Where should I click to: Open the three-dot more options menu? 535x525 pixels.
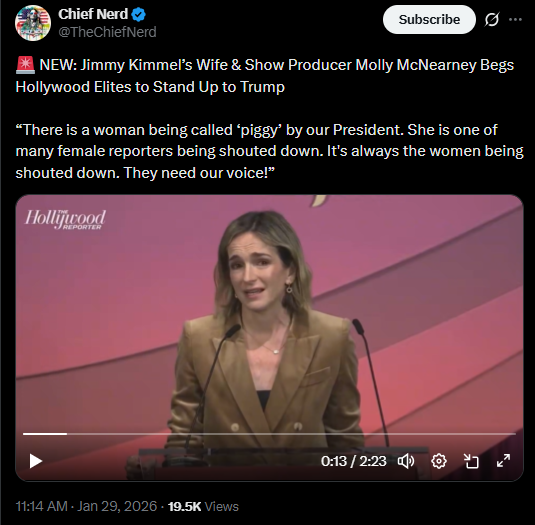(x=515, y=19)
